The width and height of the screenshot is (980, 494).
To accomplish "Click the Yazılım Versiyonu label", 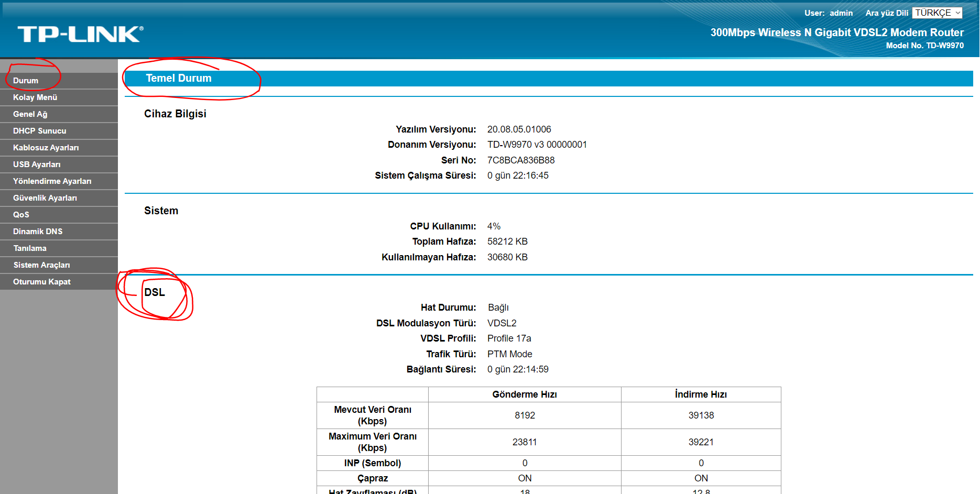I will coord(436,129).
